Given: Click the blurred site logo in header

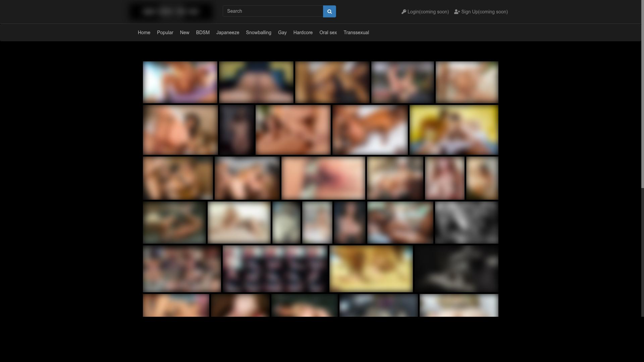Looking at the screenshot, I should coord(171,12).
